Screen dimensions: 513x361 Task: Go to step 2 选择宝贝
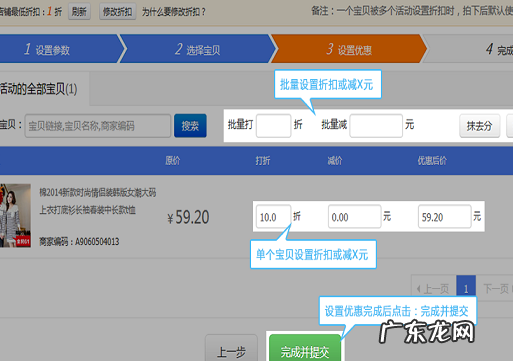[198, 49]
